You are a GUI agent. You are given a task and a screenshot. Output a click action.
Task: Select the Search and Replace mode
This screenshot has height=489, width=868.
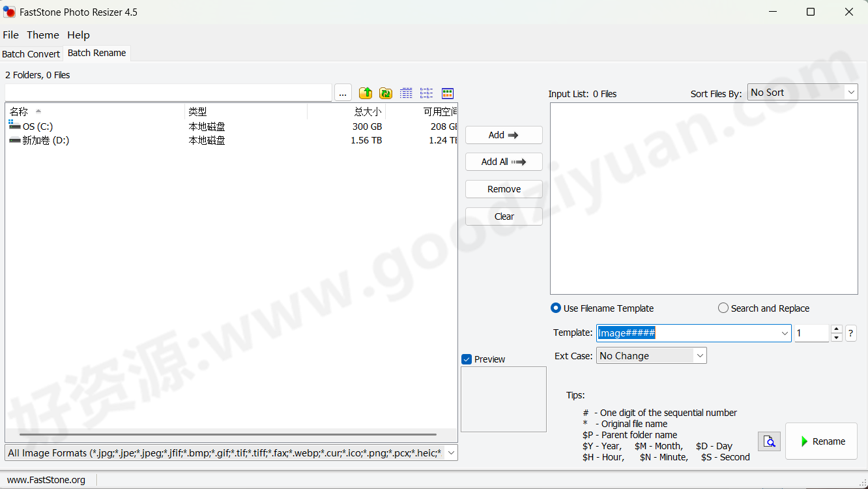[x=723, y=308]
